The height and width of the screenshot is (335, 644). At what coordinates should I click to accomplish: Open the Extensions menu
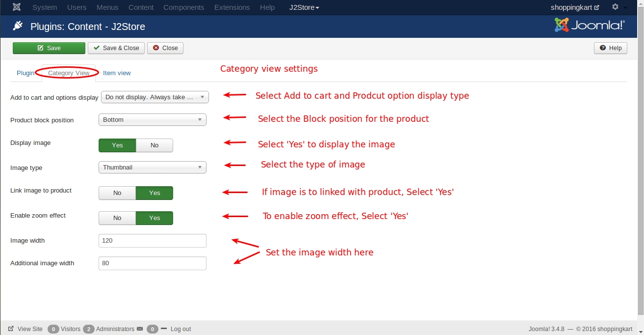pos(232,7)
